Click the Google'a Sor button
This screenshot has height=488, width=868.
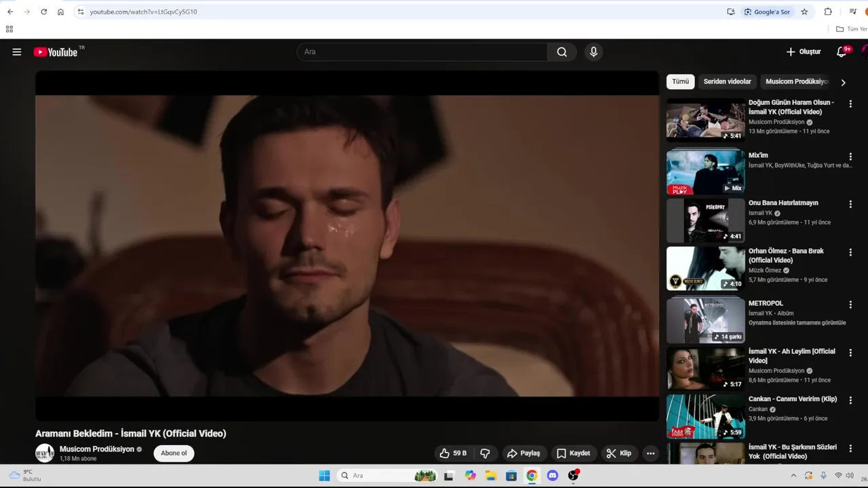767,12
